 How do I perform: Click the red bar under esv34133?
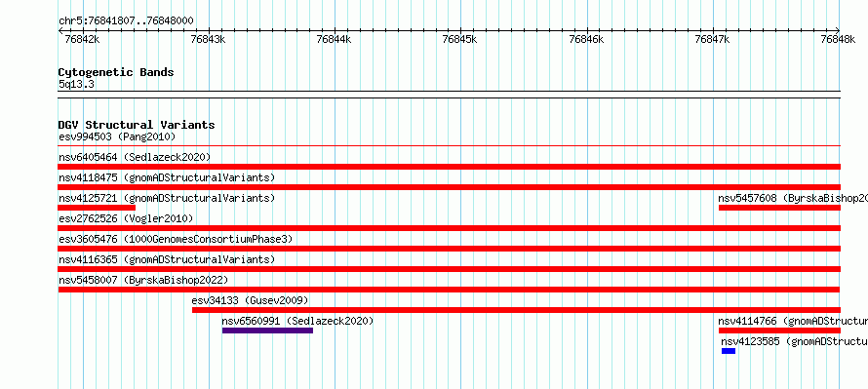coord(517,310)
